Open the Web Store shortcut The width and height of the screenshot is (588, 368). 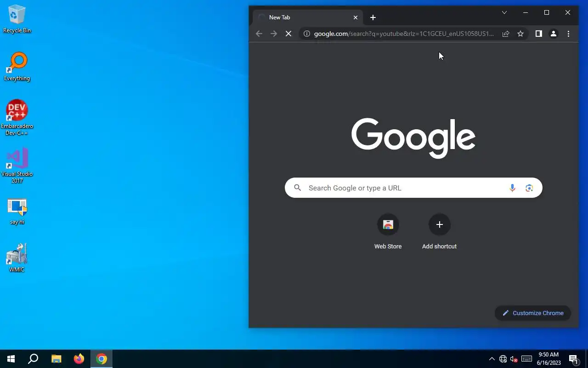point(388,232)
